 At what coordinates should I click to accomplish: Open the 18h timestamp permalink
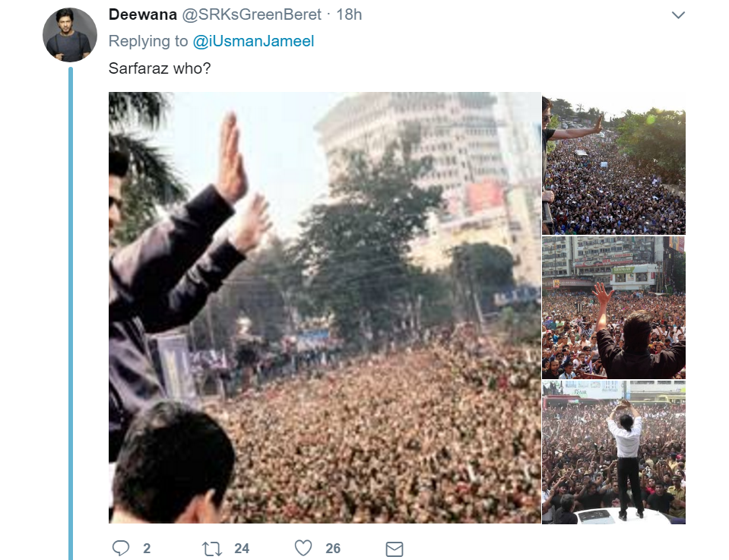tap(349, 14)
